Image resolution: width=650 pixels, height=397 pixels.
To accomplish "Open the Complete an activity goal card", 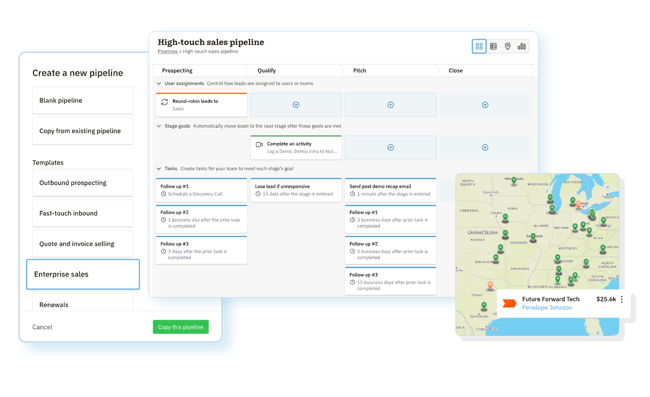I will tap(296, 148).
